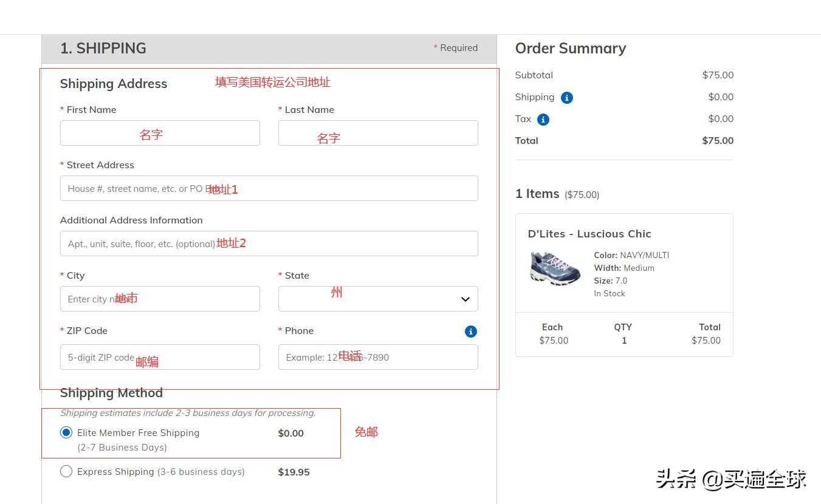821x504 pixels.
Task: Open the Phone field info icon
Action: click(x=470, y=332)
